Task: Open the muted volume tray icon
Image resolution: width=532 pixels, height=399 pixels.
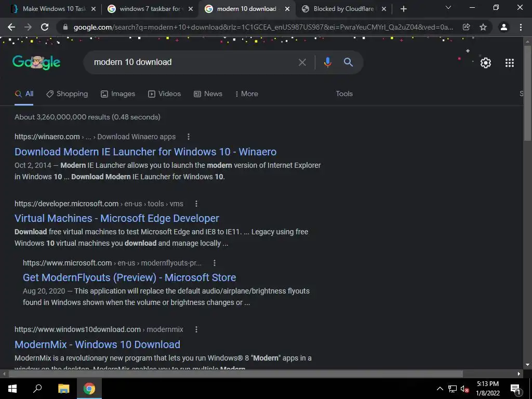Action: click(x=464, y=389)
